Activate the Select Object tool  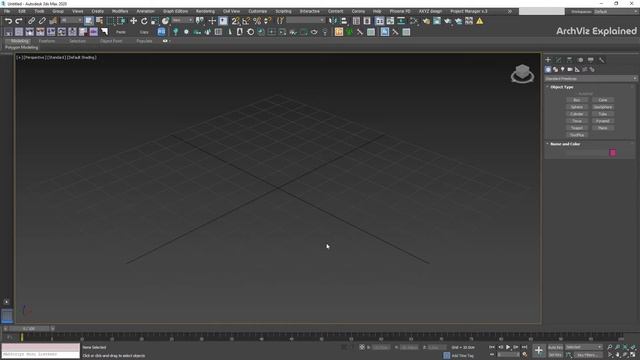tap(89, 21)
